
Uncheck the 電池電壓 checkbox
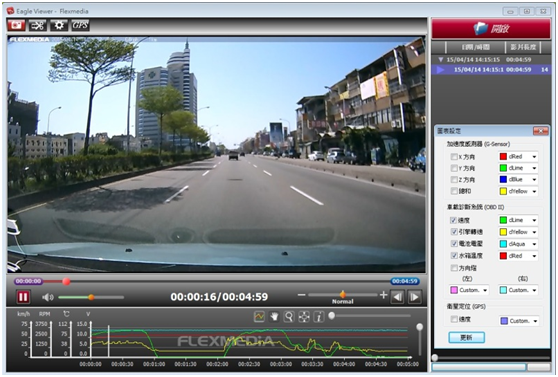pos(454,244)
